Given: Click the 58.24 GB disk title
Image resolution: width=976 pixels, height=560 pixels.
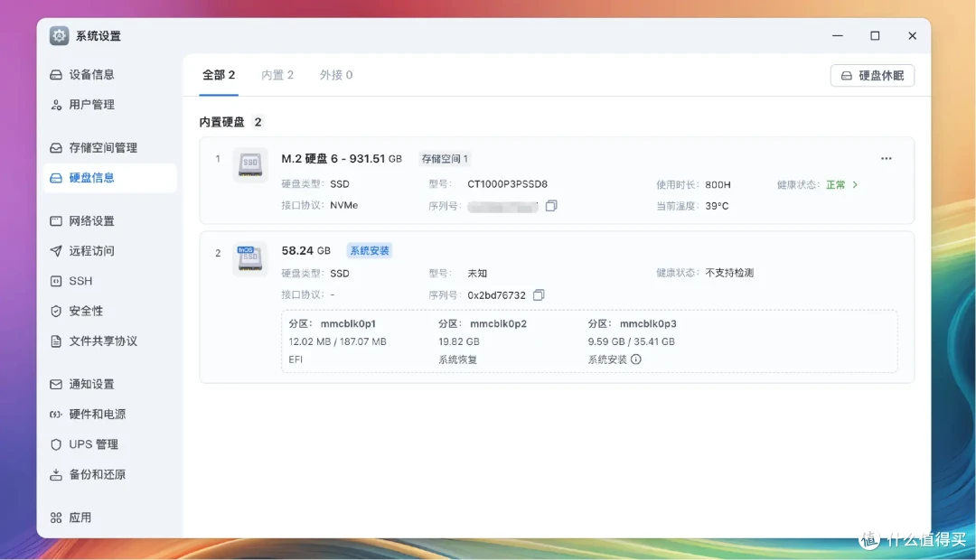Looking at the screenshot, I should 305,251.
